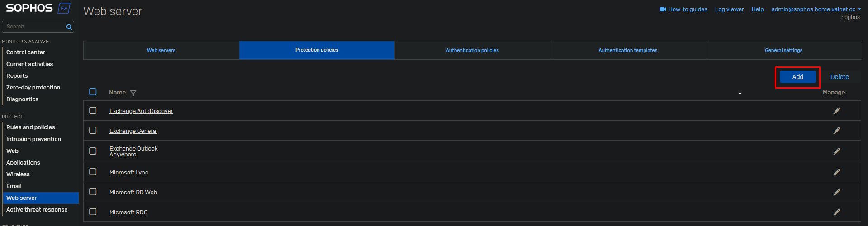
Task: Click the edit pencil for Microsoft RDG
Action: tap(836, 212)
